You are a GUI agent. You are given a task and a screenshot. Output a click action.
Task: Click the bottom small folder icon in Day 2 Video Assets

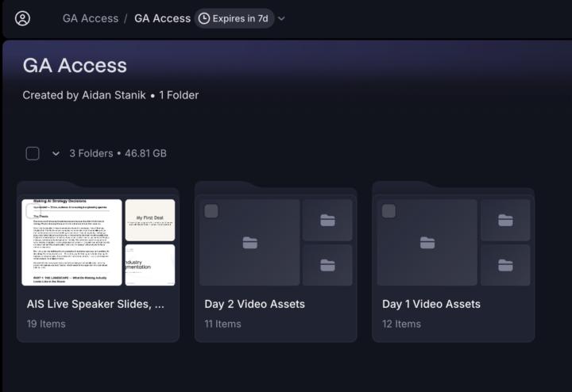point(327,265)
